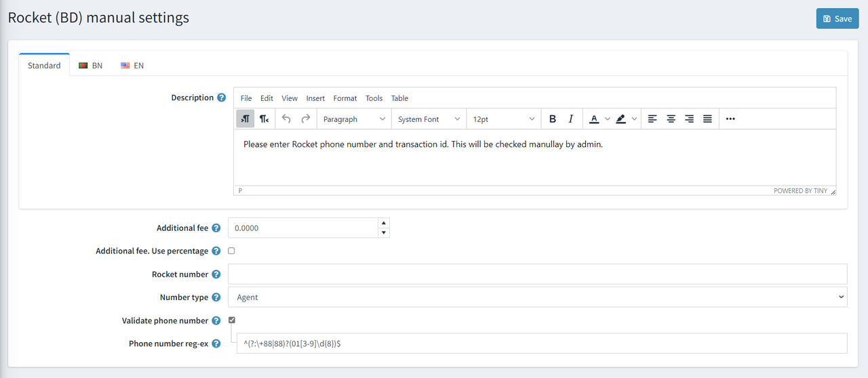Toggle italic formatting
Image resolution: width=868 pixels, height=378 pixels.
(571, 119)
